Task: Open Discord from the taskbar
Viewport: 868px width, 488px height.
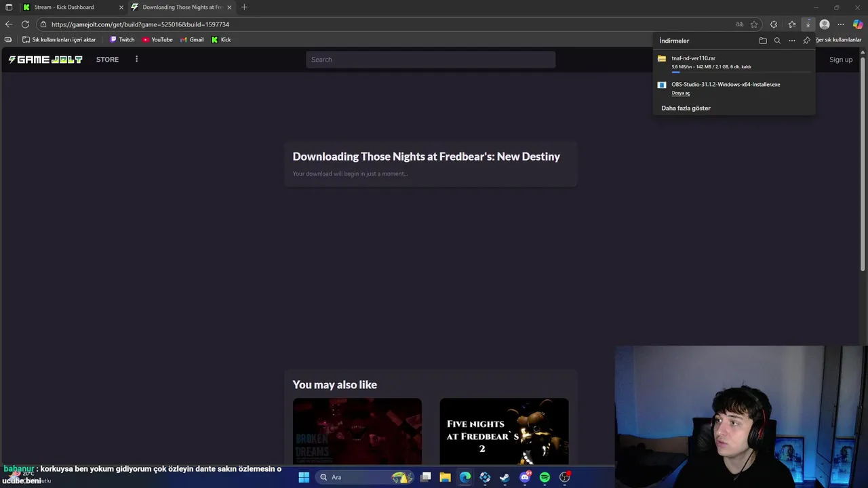Action: pos(525,477)
